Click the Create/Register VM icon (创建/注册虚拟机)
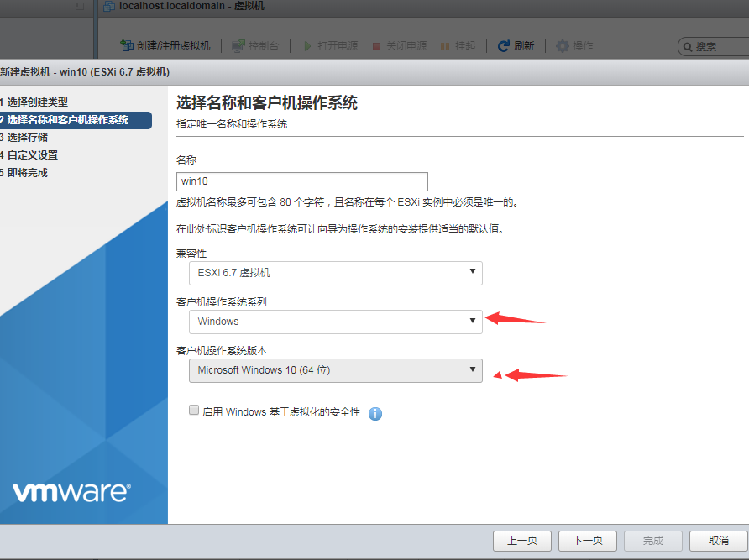Image resolution: width=749 pixels, height=560 pixels. coord(127,45)
